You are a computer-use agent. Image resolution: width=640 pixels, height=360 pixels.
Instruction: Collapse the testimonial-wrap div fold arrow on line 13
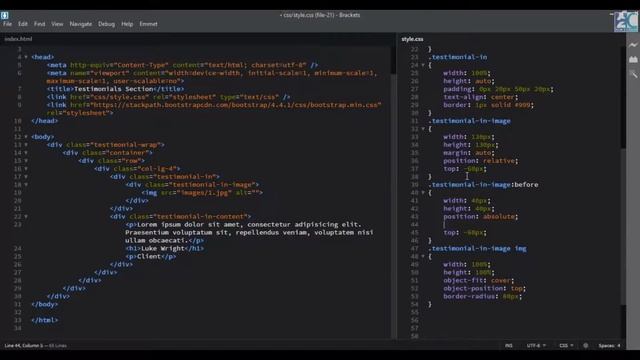coord(26,145)
